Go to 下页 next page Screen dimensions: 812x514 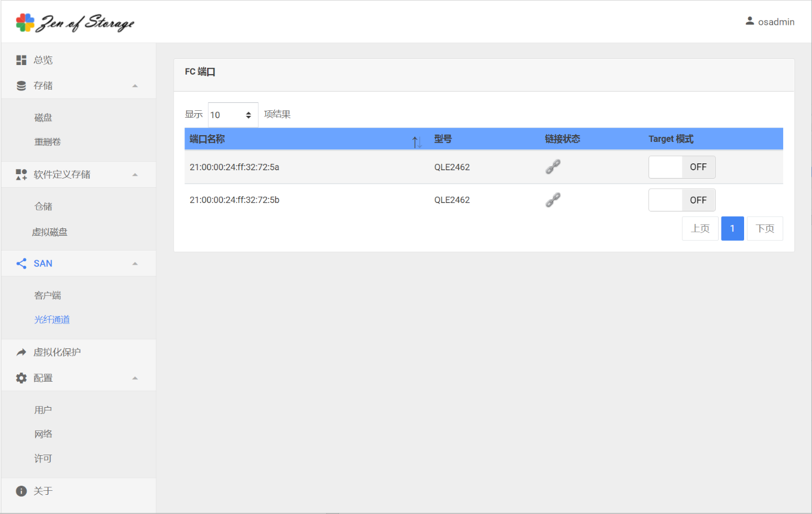pyautogui.click(x=764, y=228)
